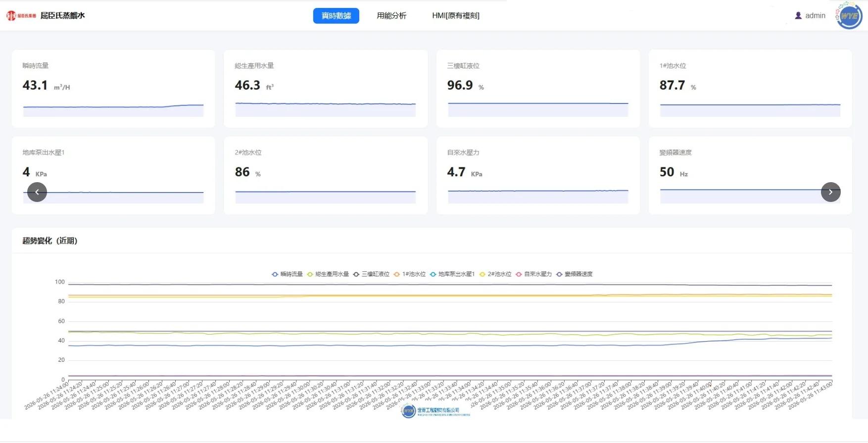Click the 屈臣氏蒸餾水 title text

coord(62,16)
